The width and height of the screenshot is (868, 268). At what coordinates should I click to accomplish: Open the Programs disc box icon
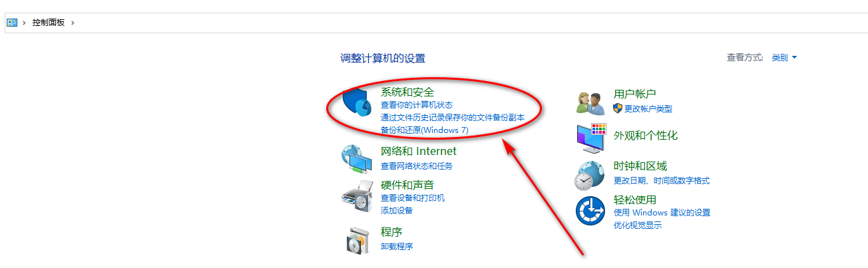pyautogui.click(x=357, y=240)
